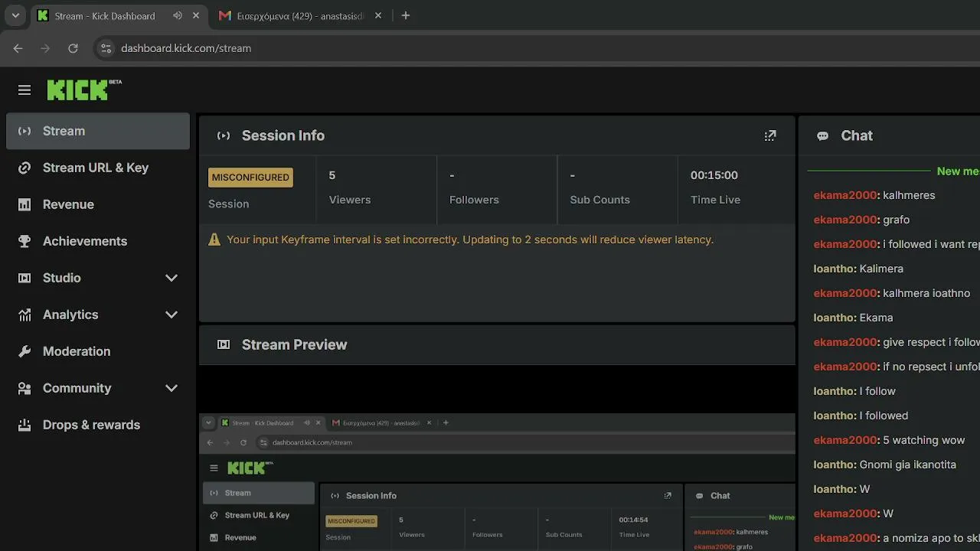
Task: Open Drops & rewards page
Action: [98, 425]
